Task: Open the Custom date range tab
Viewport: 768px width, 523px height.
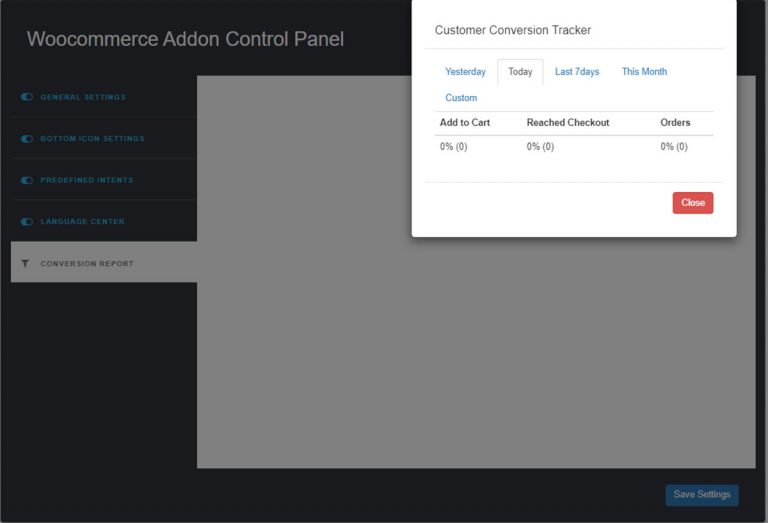Action: pos(461,98)
